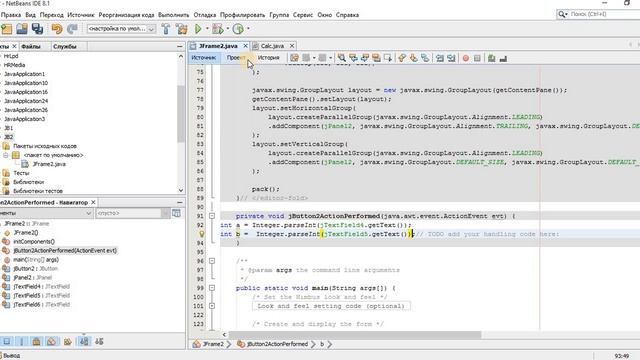640x360 pixels.
Task: Click the greyed-out Redo arrow icon
Action: click(72, 29)
